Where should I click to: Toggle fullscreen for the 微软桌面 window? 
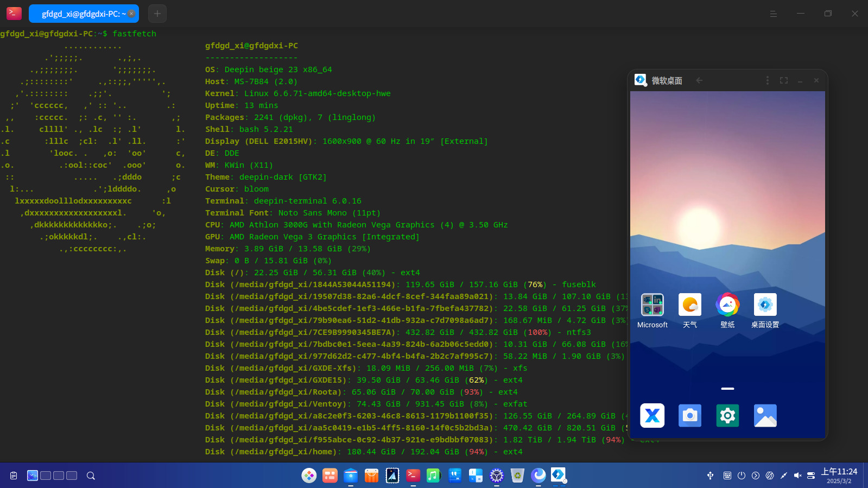[x=784, y=80]
